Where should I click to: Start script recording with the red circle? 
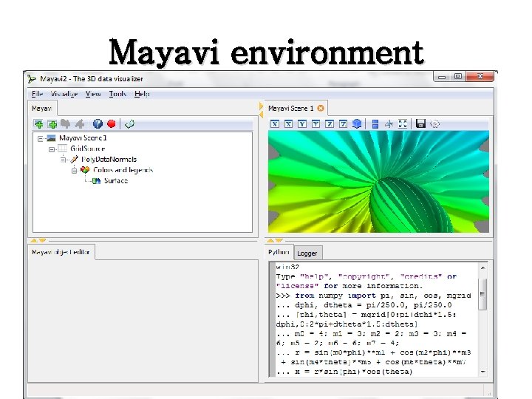(x=112, y=124)
